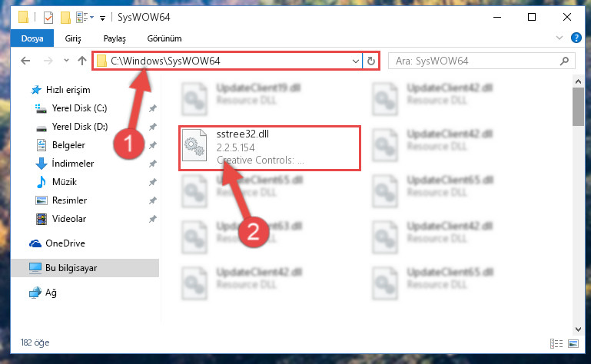Open the recent locations dropdown arrow
This screenshot has height=364, width=591.
point(66,61)
